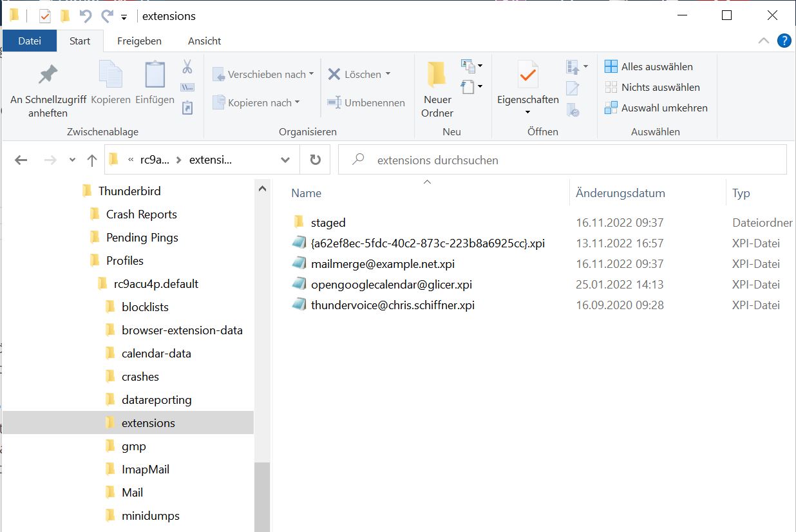Open Crash Reports in the tree
796x532 pixels.
(141, 214)
